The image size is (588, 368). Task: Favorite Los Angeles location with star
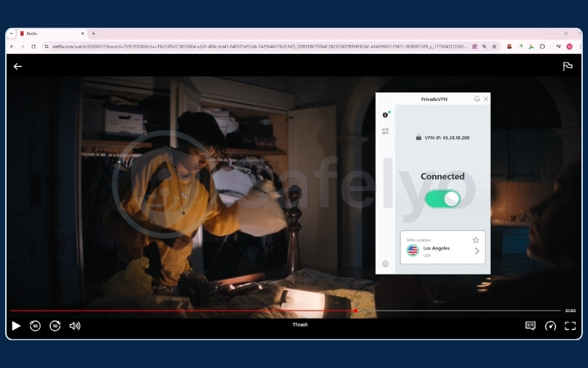[x=476, y=240]
